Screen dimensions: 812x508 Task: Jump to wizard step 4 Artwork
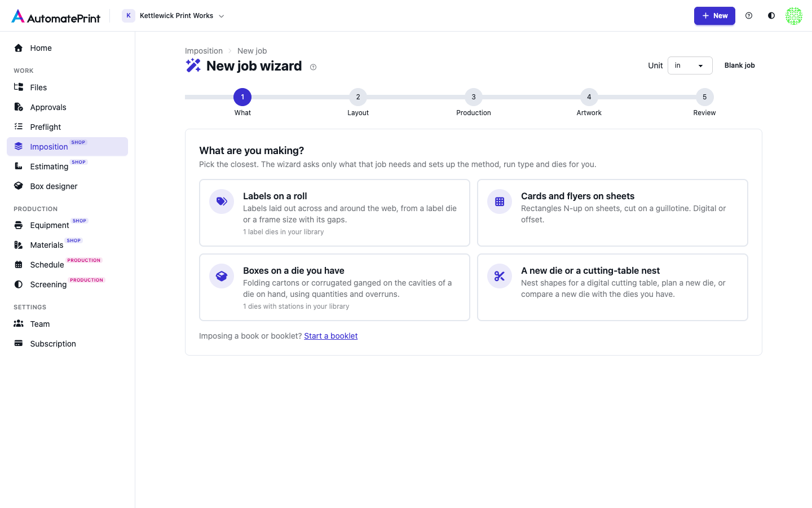(x=589, y=102)
